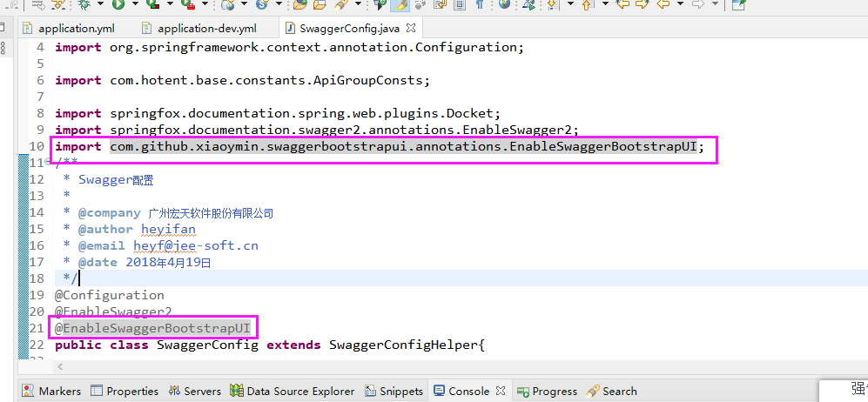Open the Next Annotation dropdown arrow

(570, 3)
